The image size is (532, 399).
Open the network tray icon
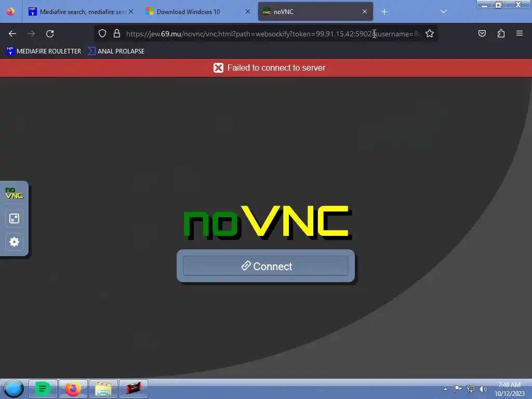tap(471, 389)
